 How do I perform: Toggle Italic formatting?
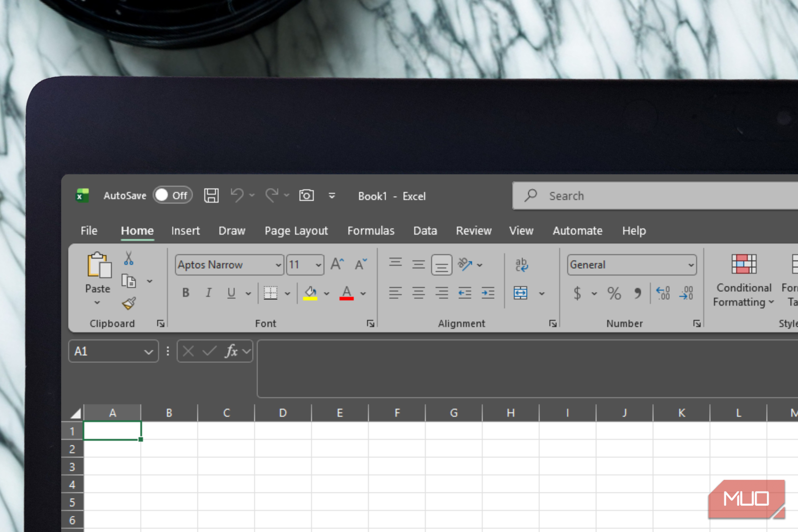click(208, 293)
